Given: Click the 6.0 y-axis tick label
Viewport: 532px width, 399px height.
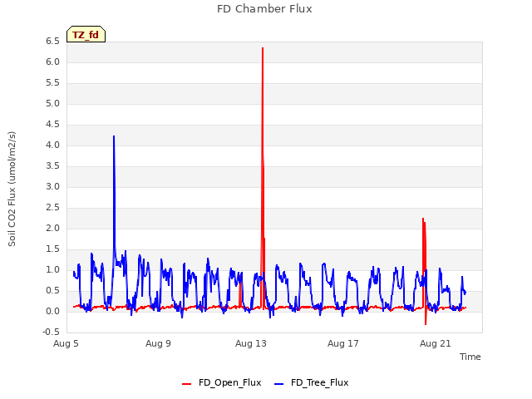Looking at the screenshot, I should [52, 62].
